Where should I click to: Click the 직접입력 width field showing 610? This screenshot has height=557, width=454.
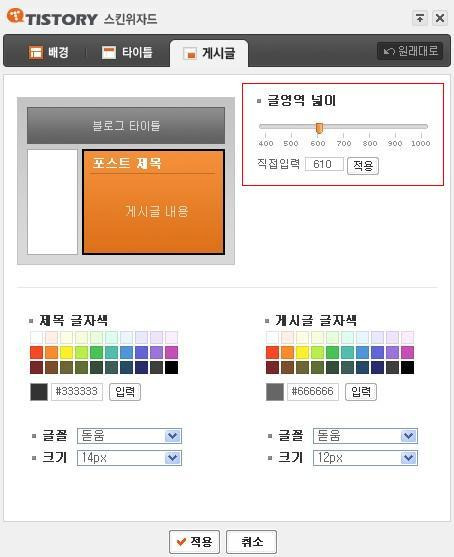324,164
